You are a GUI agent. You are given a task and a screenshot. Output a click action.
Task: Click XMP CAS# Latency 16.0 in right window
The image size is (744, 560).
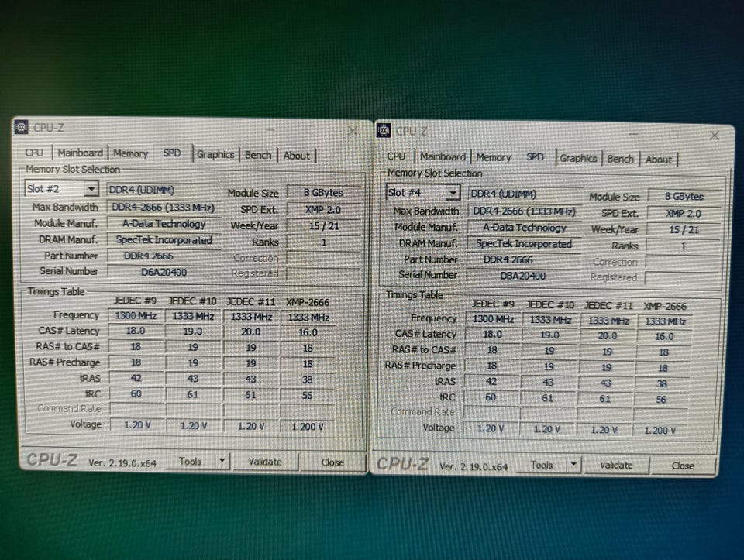664,336
